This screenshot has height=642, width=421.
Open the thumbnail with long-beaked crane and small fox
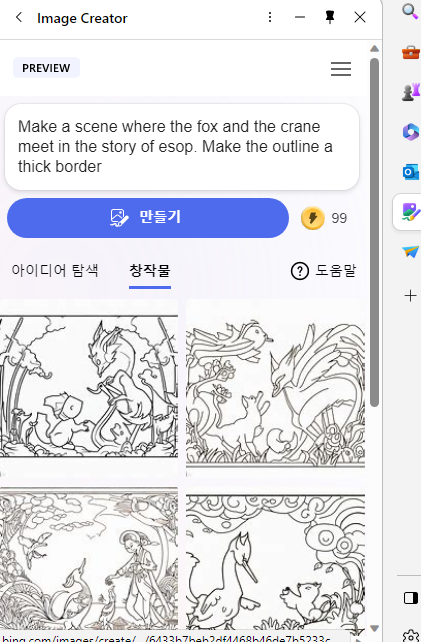coord(275,558)
